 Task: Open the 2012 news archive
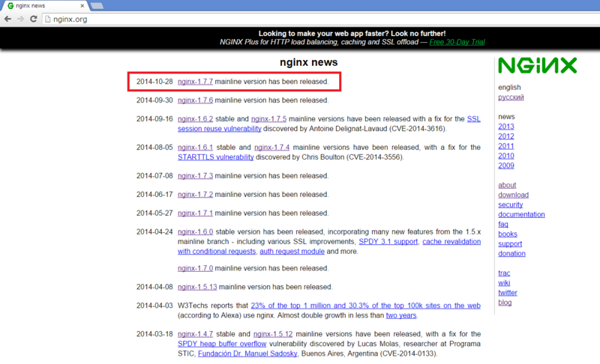pos(505,136)
